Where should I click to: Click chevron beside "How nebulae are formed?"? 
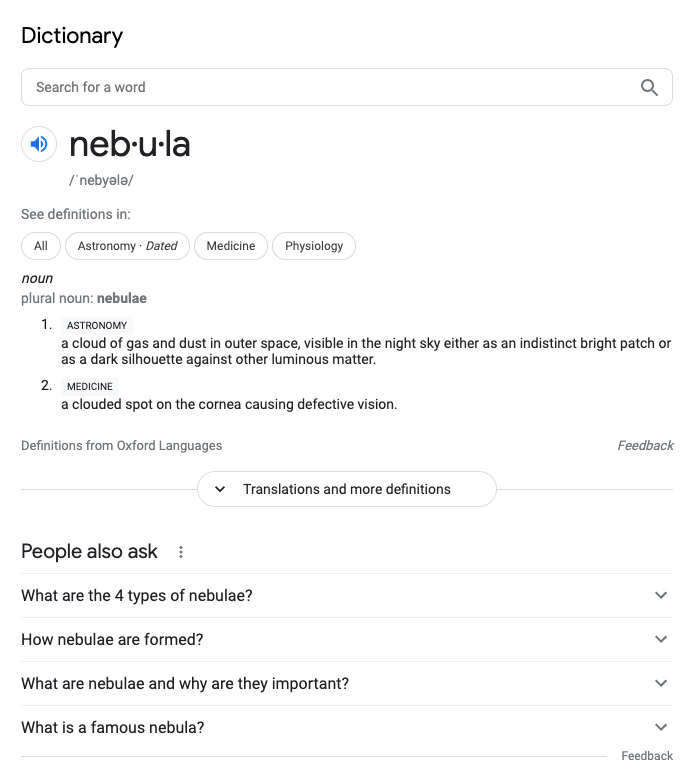click(661, 639)
